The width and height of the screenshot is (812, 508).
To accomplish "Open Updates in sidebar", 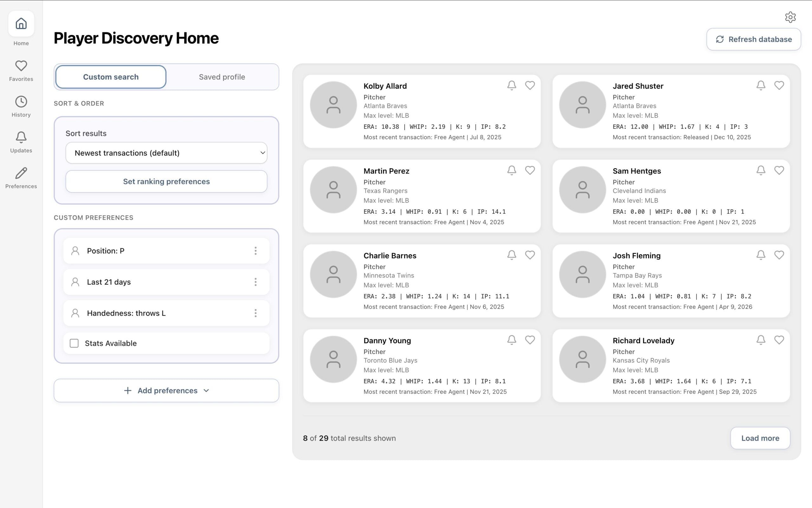I will (21, 143).
